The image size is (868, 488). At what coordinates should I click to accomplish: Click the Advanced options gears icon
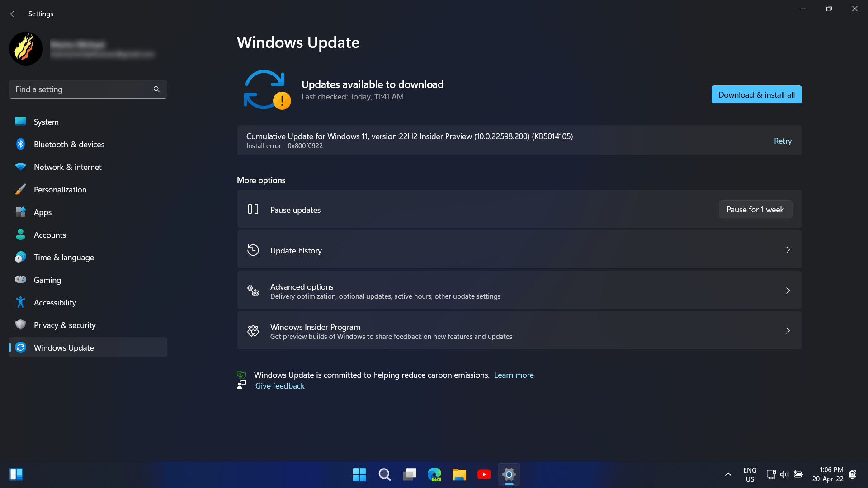pos(253,291)
